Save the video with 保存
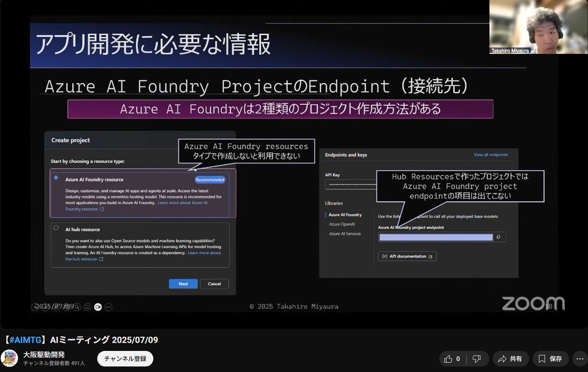The width and height of the screenshot is (588, 372). (550, 359)
